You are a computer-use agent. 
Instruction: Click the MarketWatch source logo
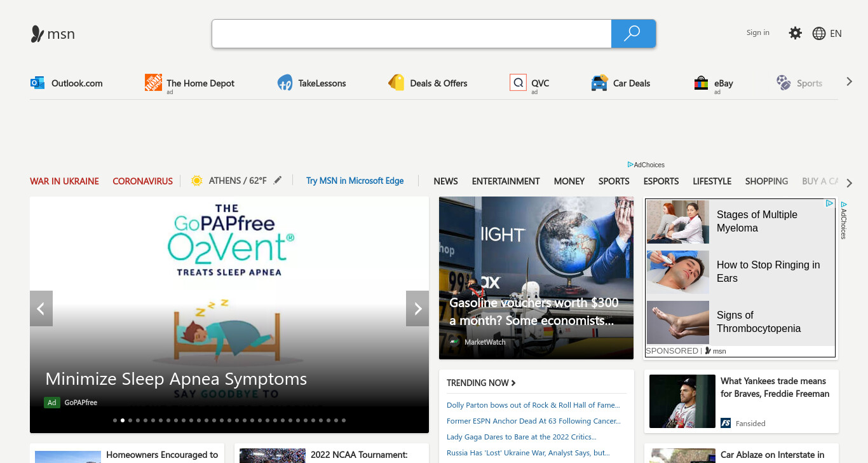tap(454, 342)
